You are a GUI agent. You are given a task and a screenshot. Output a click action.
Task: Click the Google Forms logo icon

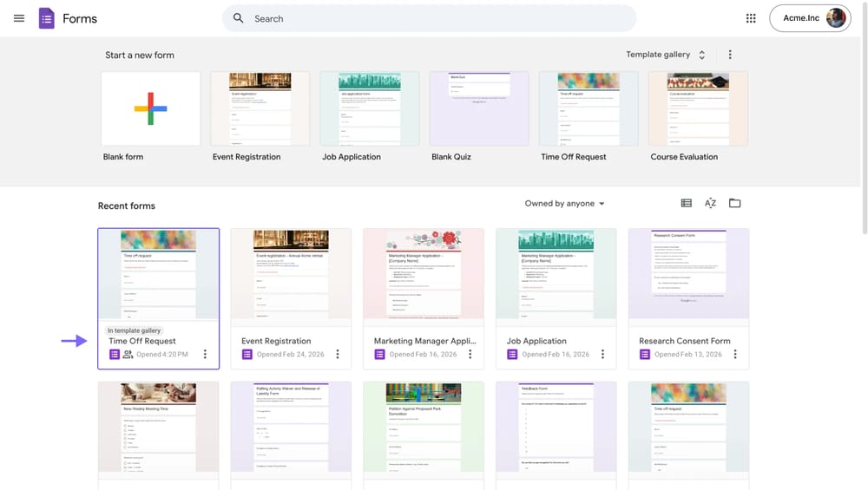(47, 18)
